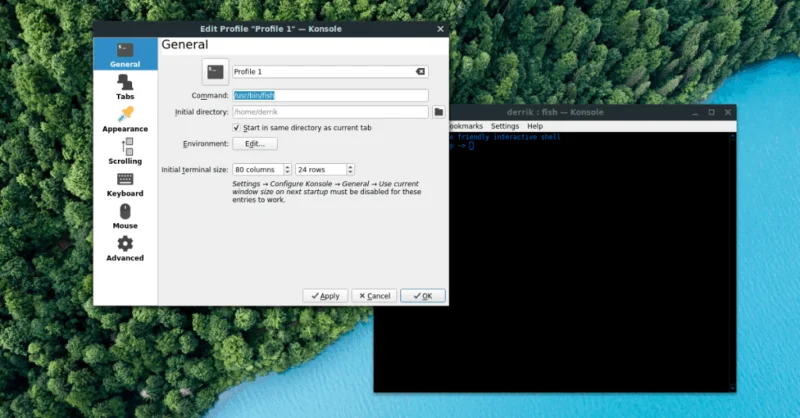Open the Tabs settings page
This screenshot has width=800, height=418.
pyautogui.click(x=125, y=87)
